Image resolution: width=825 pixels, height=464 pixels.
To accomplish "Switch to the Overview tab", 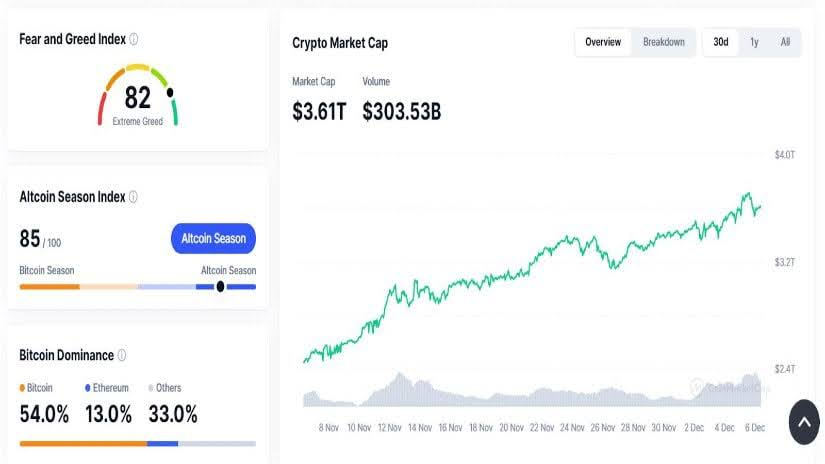I will (x=603, y=42).
